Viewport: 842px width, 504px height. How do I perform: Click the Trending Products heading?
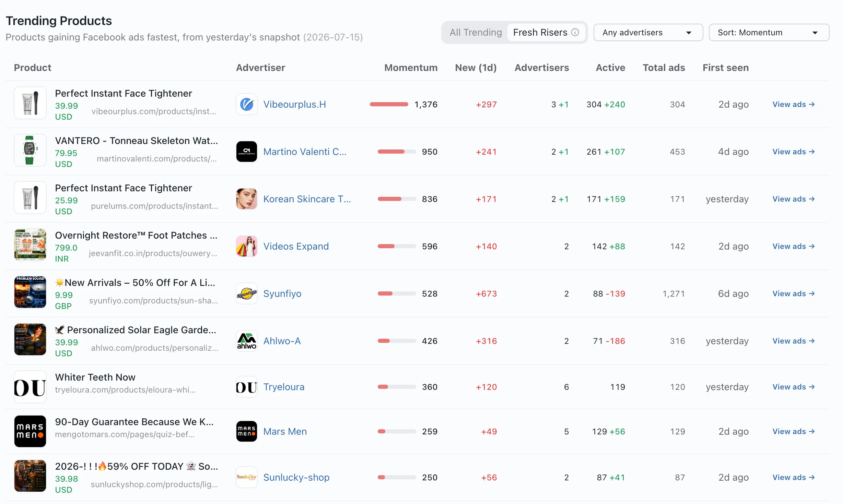click(x=59, y=21)
